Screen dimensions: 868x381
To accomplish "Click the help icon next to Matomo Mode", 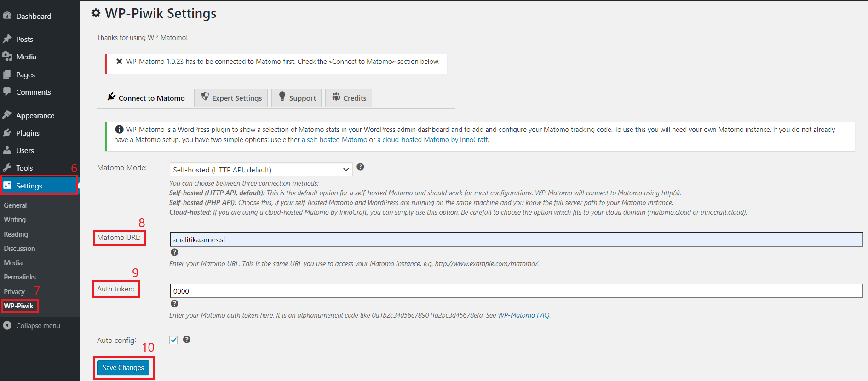I will coord(361,167).
